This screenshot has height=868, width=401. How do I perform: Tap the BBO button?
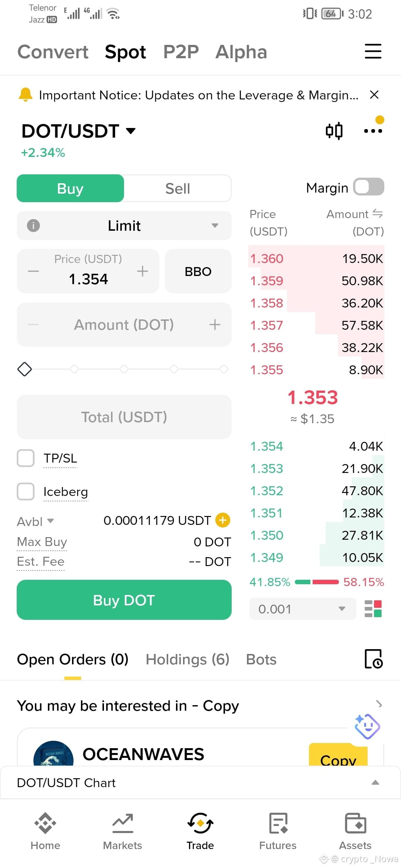coord(198,271)
